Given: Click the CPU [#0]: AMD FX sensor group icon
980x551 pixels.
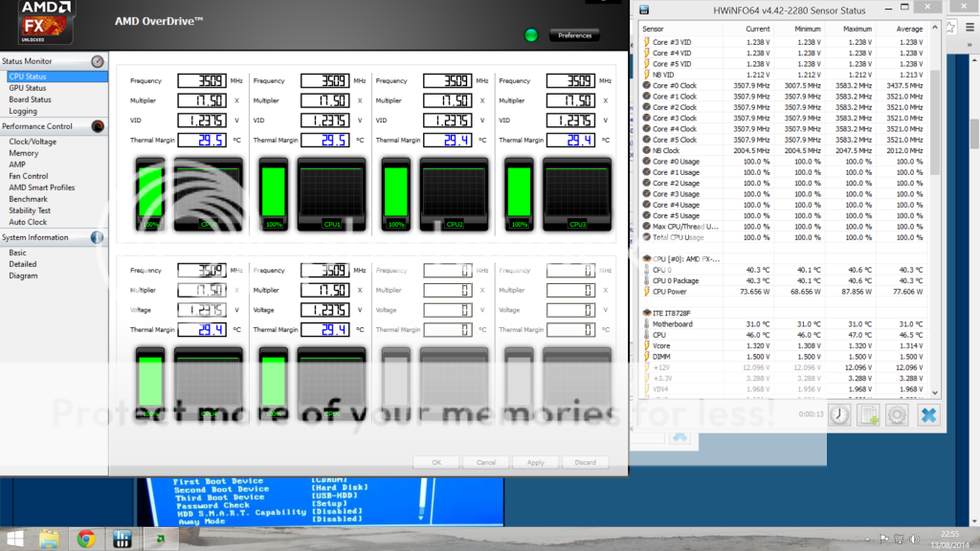Looking at the screenshot, I should [x=647, y=258].
